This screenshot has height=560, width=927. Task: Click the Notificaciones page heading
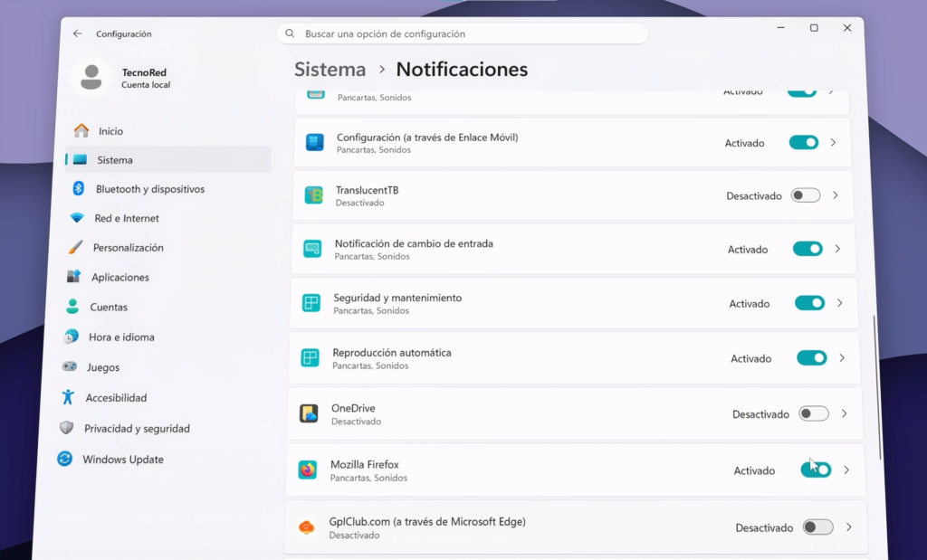tap(462, 69)
